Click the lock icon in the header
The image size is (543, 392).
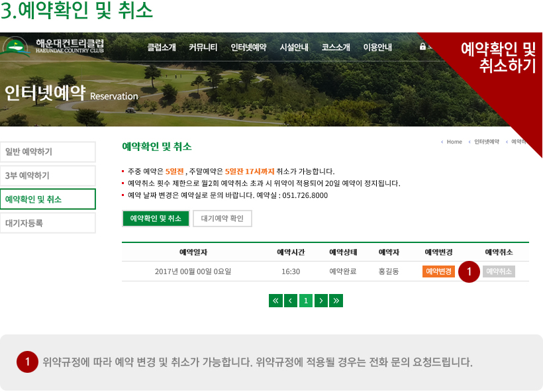point(422,47)
